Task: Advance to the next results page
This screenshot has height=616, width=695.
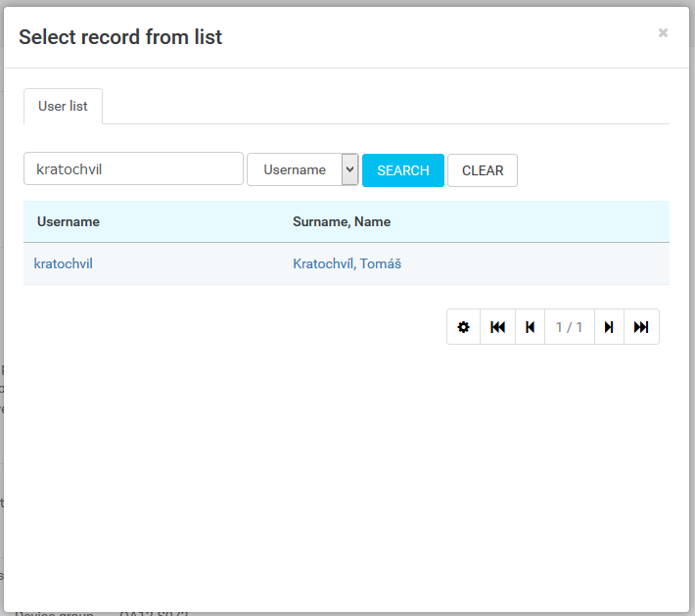Action: point(609,327)
